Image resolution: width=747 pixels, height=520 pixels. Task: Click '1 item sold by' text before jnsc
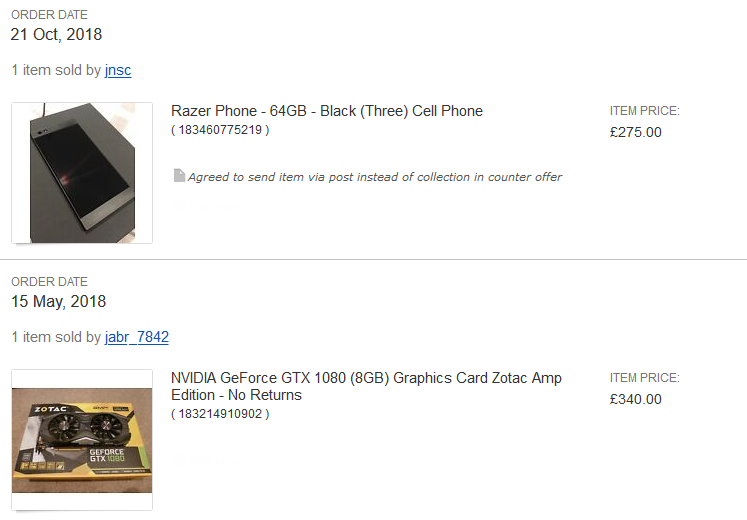tap(56, 70)
